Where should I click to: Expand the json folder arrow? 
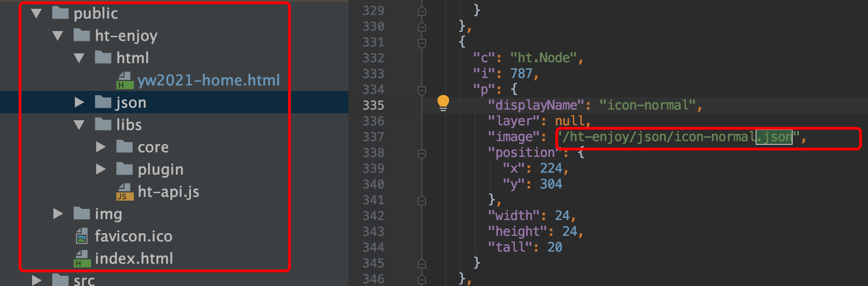coord(79,102)
